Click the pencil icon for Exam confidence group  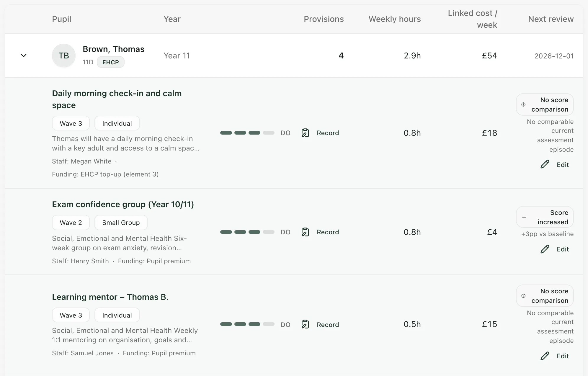pyautogui.click(x=545, y=249)
